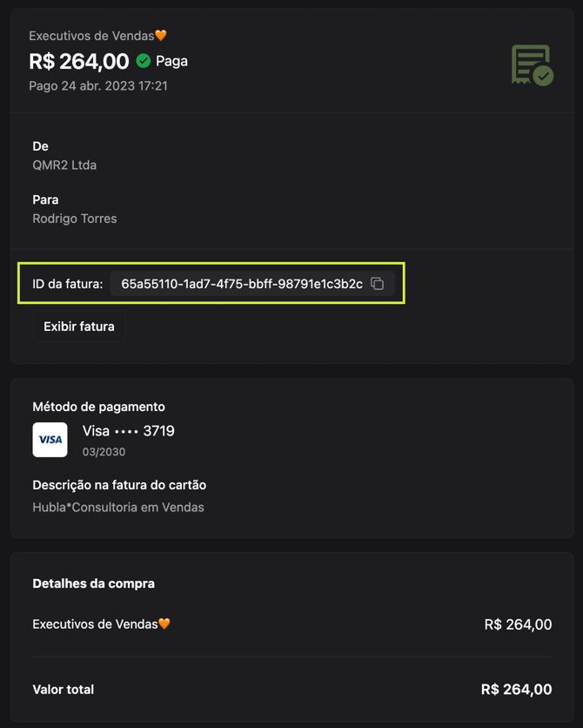Screen dimensions: 583x728
Task: Open the invoice via "Exibir fatura"
Action: pyautogui.click(x=79, y=327)
